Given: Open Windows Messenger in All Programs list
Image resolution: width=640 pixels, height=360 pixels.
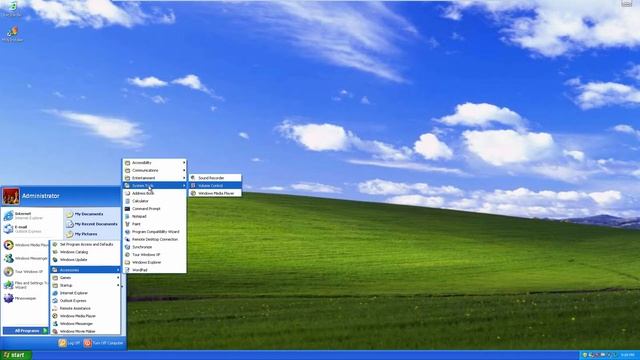Looking at the screenshot, I should click(x=86, y=324).
